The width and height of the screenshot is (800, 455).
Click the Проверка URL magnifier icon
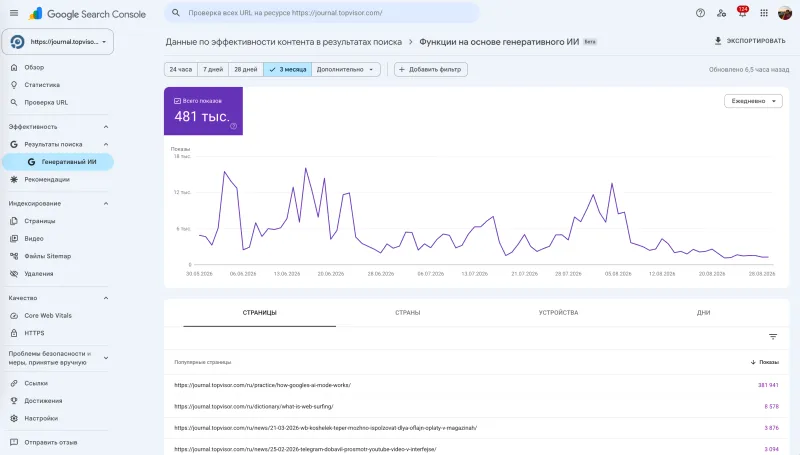[x=14, y=103]
